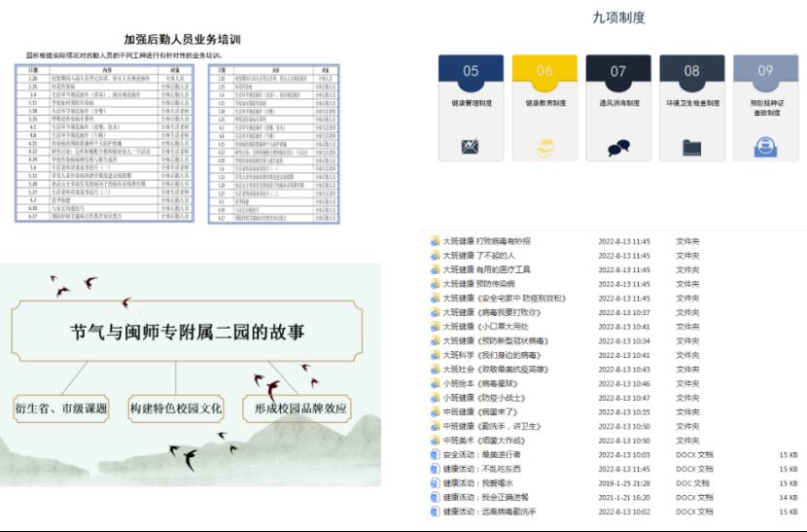Image resolution: width=807 pixels, height=532 pixels.
Task: Click the document icon for 健康活动：我爱喝水
Action: (436, 482)
